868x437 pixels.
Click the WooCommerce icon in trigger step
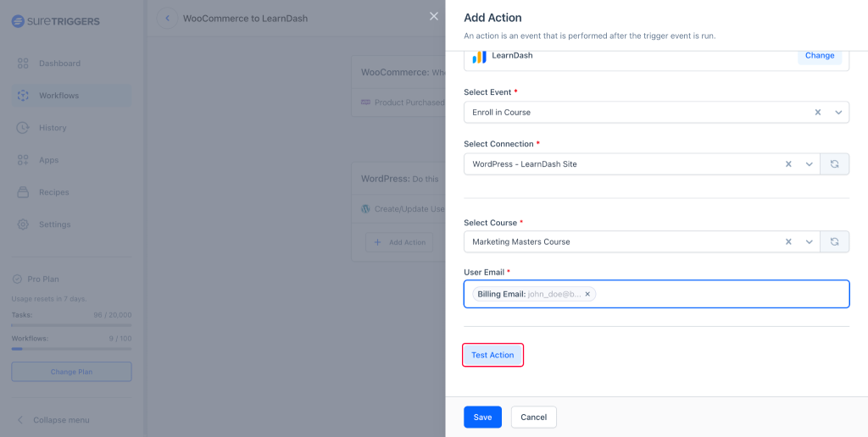365,102
